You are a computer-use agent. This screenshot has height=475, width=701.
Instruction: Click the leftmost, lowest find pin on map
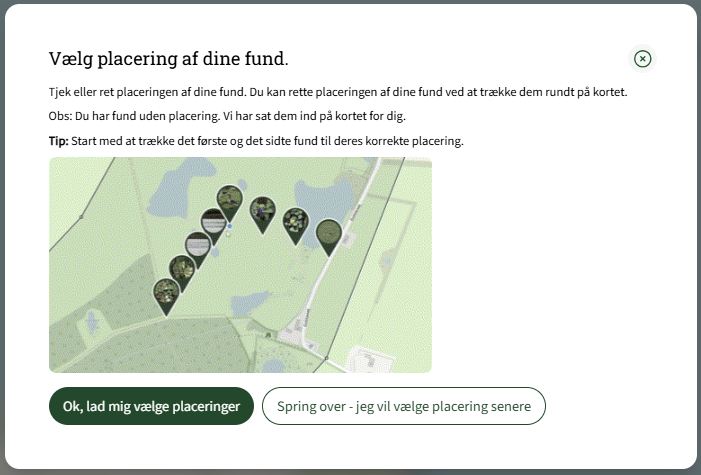[166, 293]
